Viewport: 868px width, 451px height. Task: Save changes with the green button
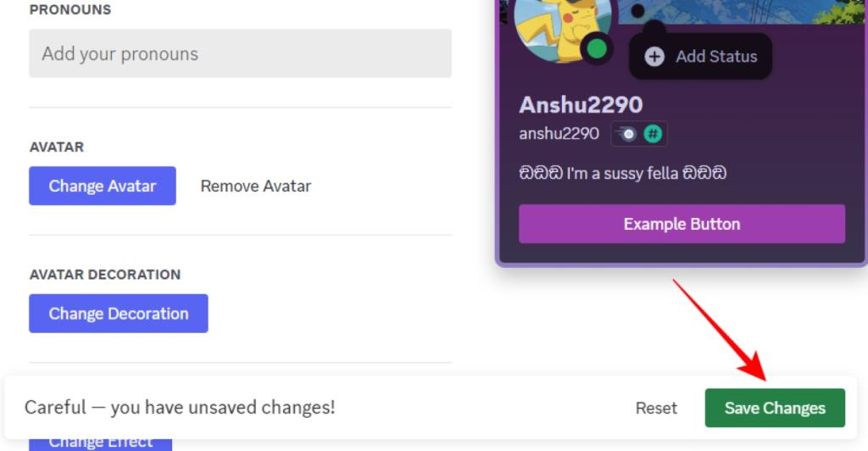(x=775, y=408)
